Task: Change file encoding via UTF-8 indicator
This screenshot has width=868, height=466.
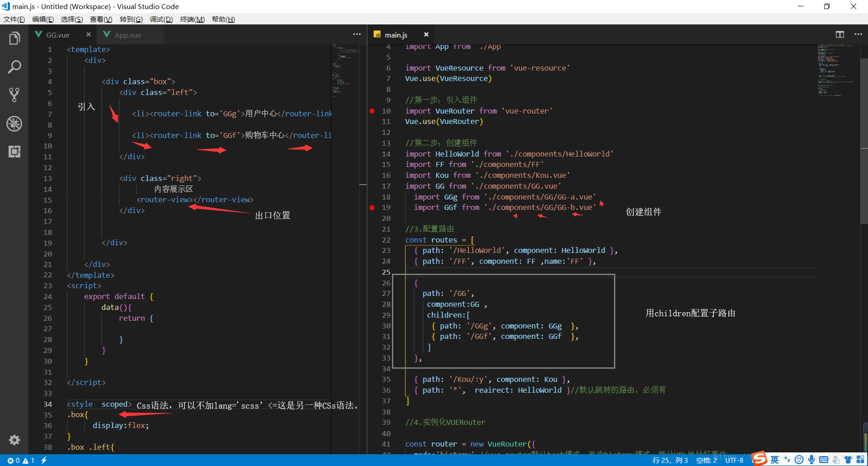Action: coord(734,460)
